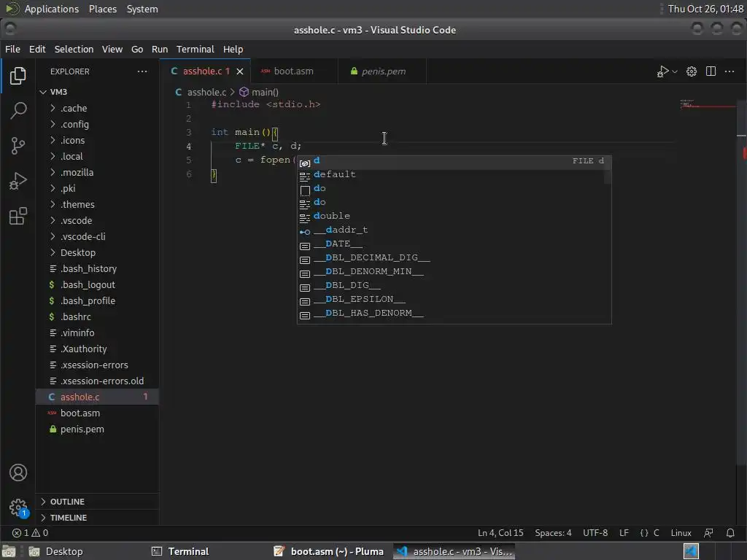The image size is (747, 560).
Task: Expand the TIMELINE section
Action: click(x=97, y=518)
